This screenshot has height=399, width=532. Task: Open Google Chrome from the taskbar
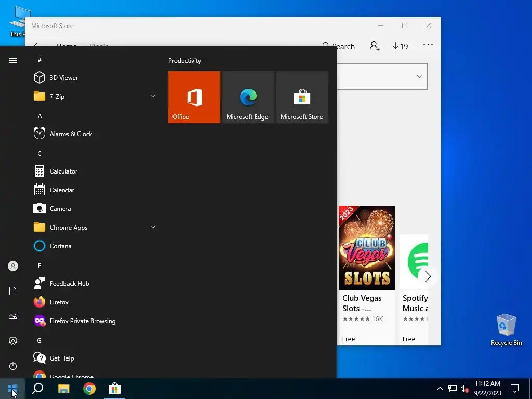(x=89, y=389)
